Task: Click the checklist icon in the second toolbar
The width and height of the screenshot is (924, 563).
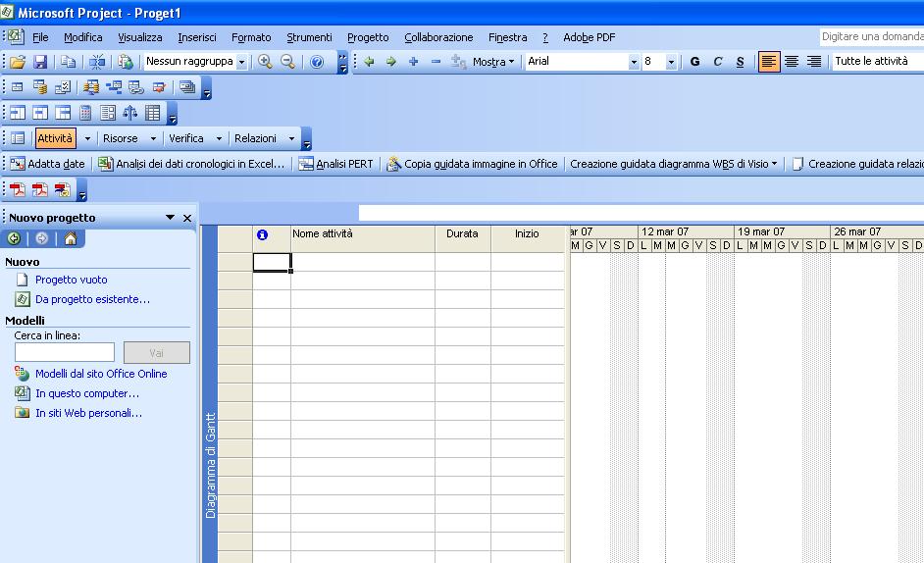Action: [x=63, y=87]
